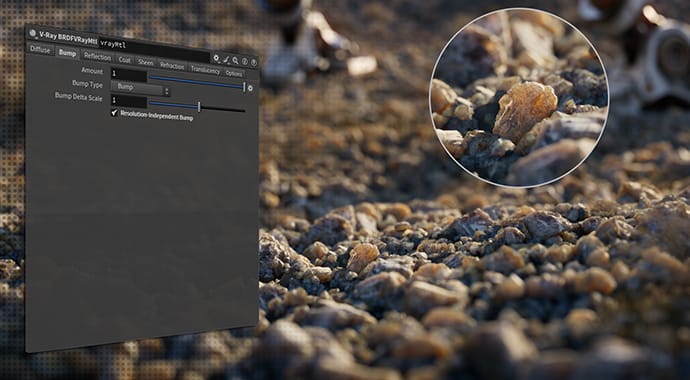Click the Amount slider handle
690x380 pixels.
coord(244,87)
